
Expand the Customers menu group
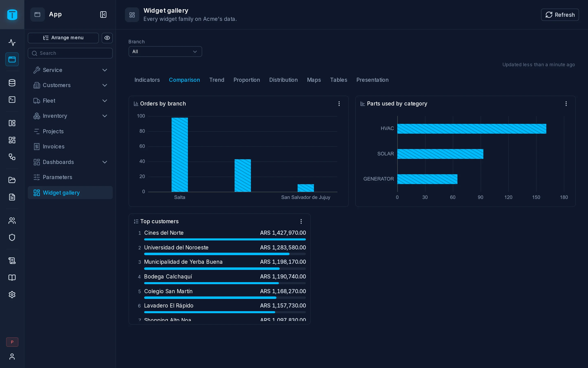pyautogui.click(x=70, y=85)
